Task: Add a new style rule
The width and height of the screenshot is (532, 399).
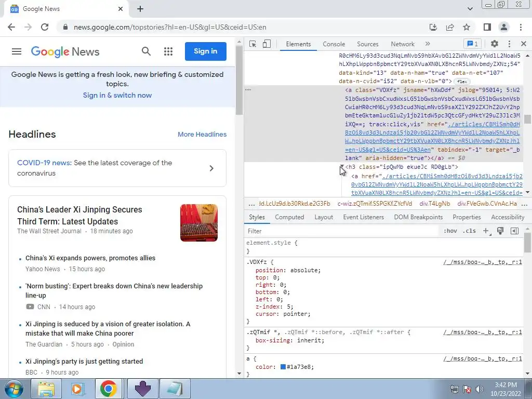Action: coord(486,231)
